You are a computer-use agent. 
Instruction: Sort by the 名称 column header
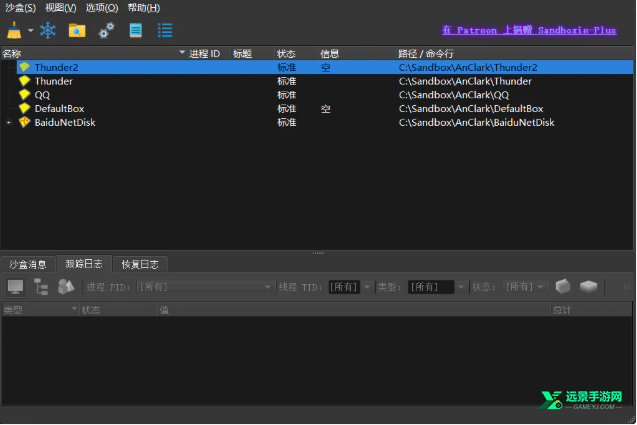pos(94,54)
